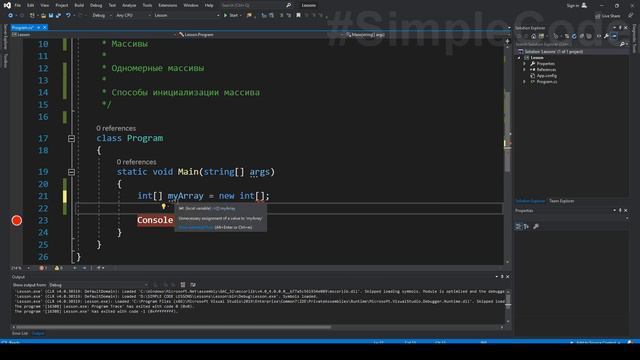This screenshot has width=640, height=360.
Task: Click the Alphabetical sort icon in Properties panel
Action: tap(527, 227)
